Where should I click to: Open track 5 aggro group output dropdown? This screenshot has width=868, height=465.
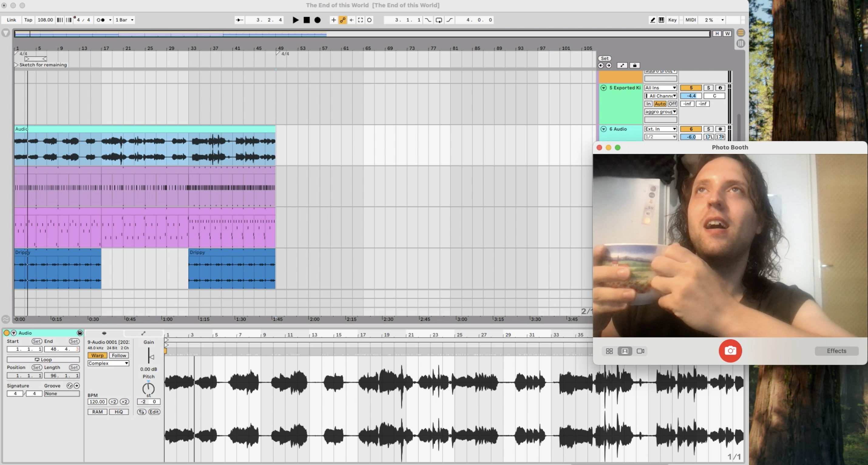[660, 111]
